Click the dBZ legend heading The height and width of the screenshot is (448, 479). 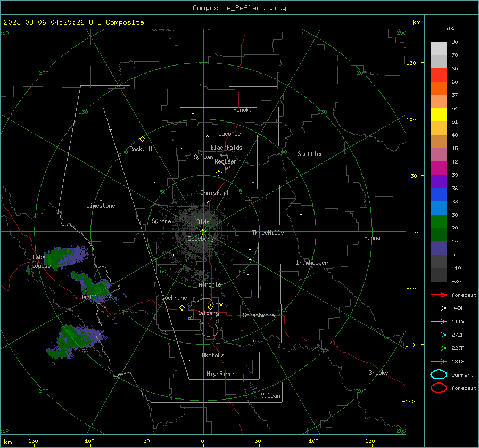[451, 29]
